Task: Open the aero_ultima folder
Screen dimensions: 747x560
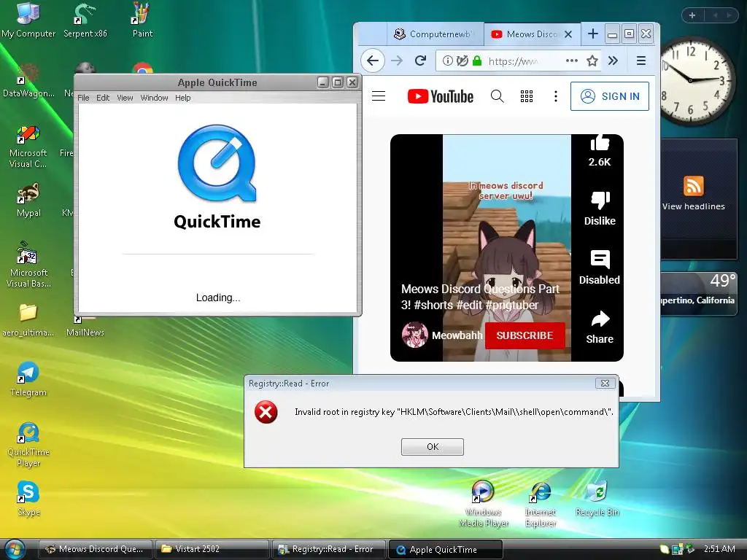Action: 28,320
